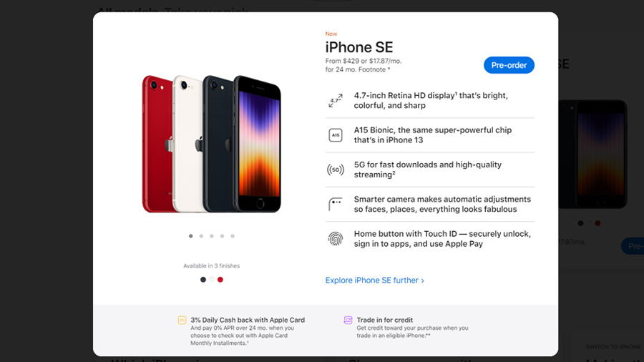Click the 4.7-inch display size icon
Screen dimensions: 644x362
pos(336,100)
